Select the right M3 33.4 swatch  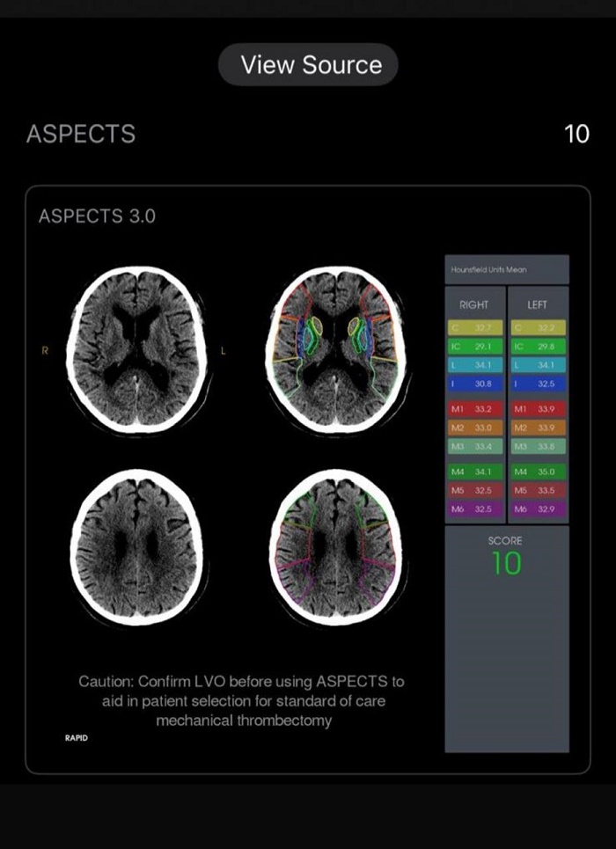click(475, 446)
